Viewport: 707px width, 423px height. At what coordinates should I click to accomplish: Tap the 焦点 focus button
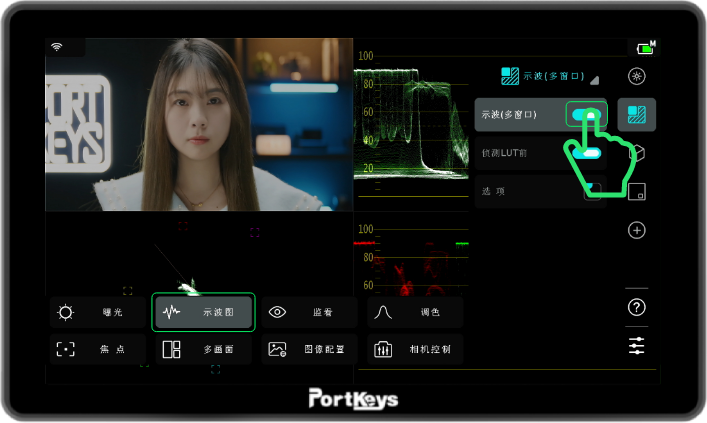tap(98, 350)
